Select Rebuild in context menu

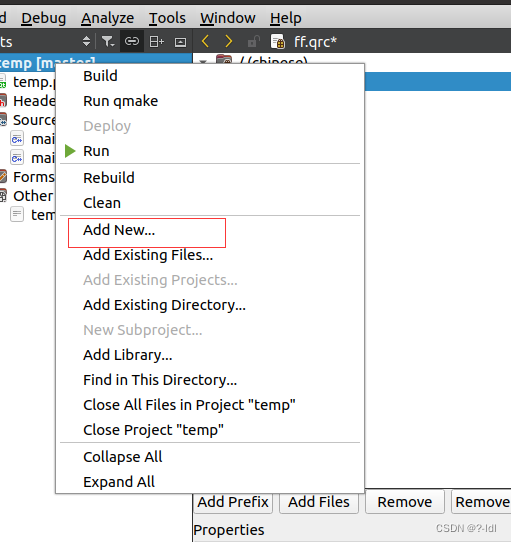click(210, 178)
